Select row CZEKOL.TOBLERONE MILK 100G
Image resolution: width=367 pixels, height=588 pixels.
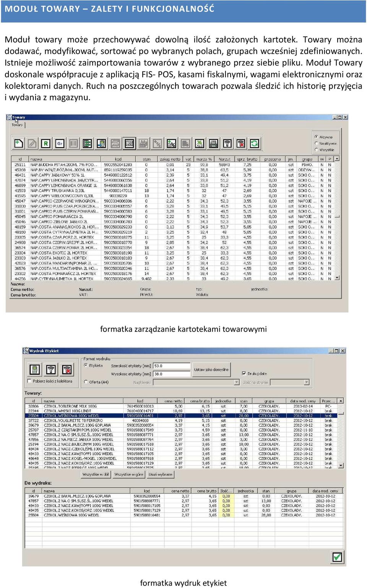click(x=182, y=406)
